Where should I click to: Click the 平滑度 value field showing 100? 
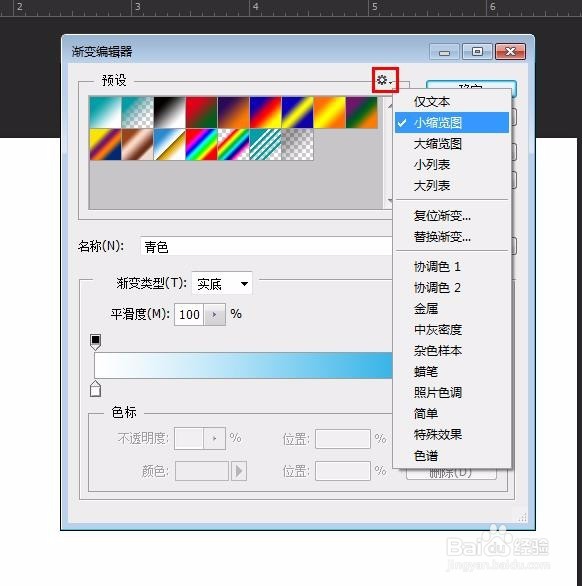pos(189,314)
